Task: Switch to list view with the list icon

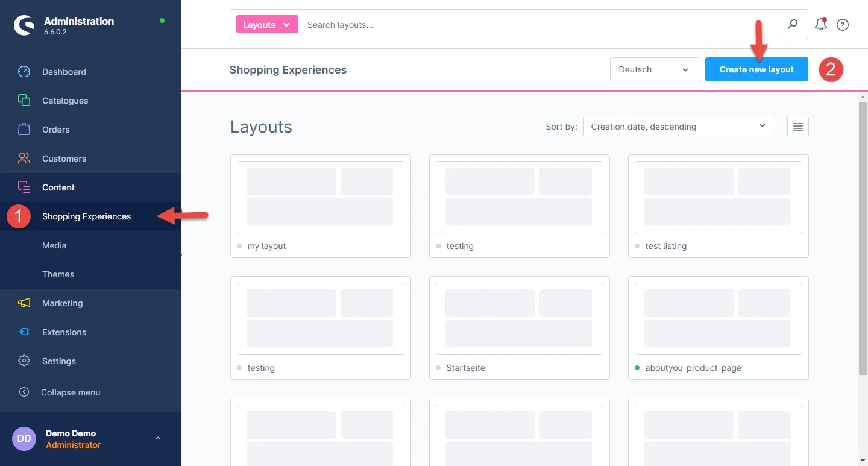Action: 797,127
